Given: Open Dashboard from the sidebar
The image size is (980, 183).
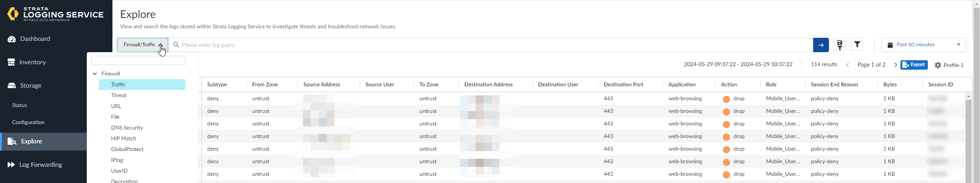Looking at the screenshot, I should click(35, 39).
